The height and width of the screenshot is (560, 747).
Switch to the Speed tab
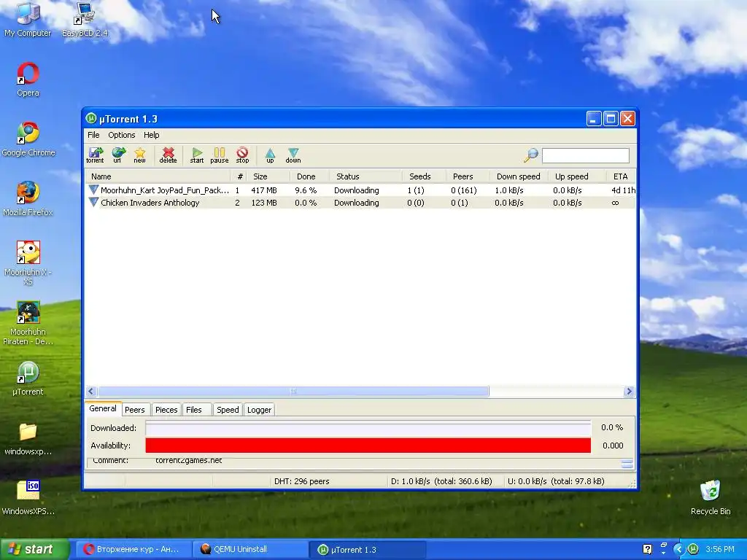tap(228, 410)
